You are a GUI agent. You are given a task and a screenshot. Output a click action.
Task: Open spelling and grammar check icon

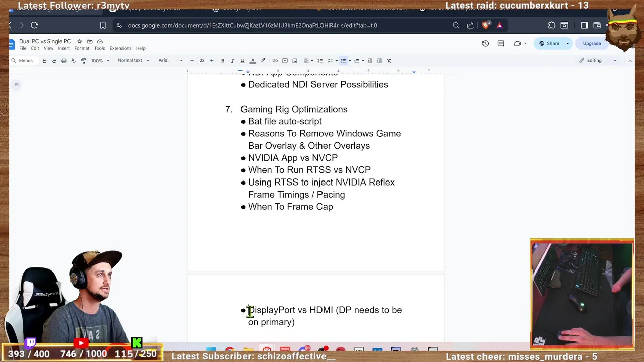73,61
